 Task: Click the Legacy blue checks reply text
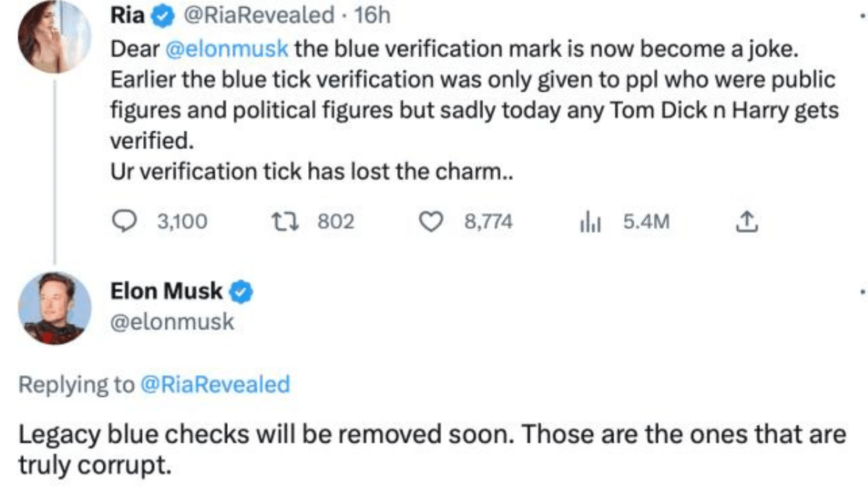(432, 450)
